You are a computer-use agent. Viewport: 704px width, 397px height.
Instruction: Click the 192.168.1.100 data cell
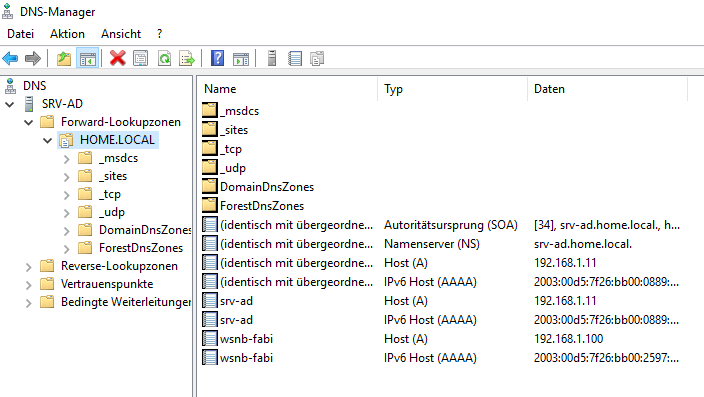[568, 339]
